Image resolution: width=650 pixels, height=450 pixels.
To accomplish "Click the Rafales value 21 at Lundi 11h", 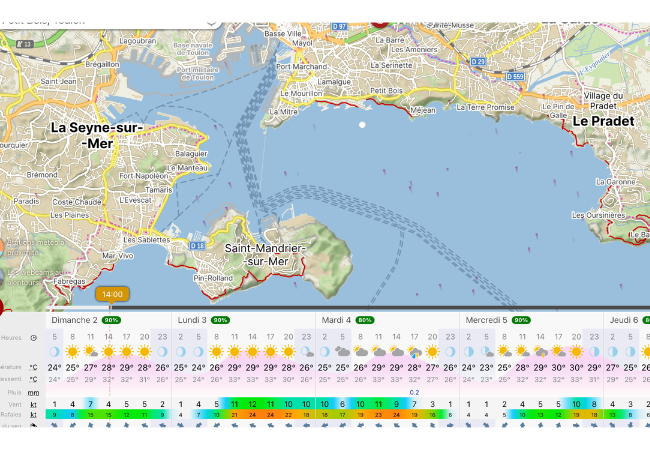I will 234,415.
